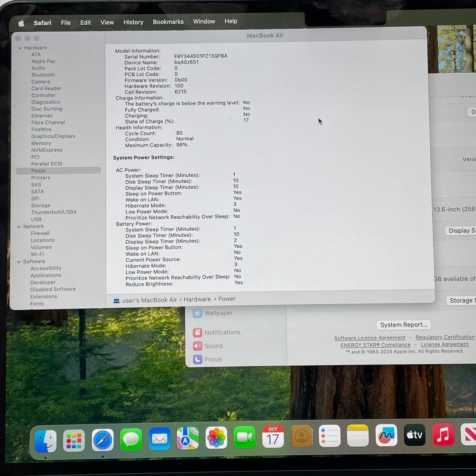Open the Bookmarks menu
This screenshot has height=476, width=476.
pyautogui.click(x=168, y=22)
